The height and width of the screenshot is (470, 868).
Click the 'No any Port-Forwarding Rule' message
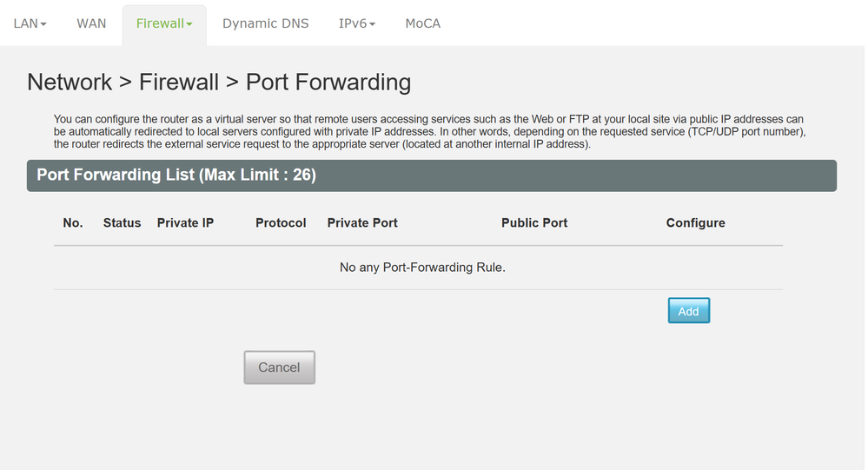[x=422, y=268]
